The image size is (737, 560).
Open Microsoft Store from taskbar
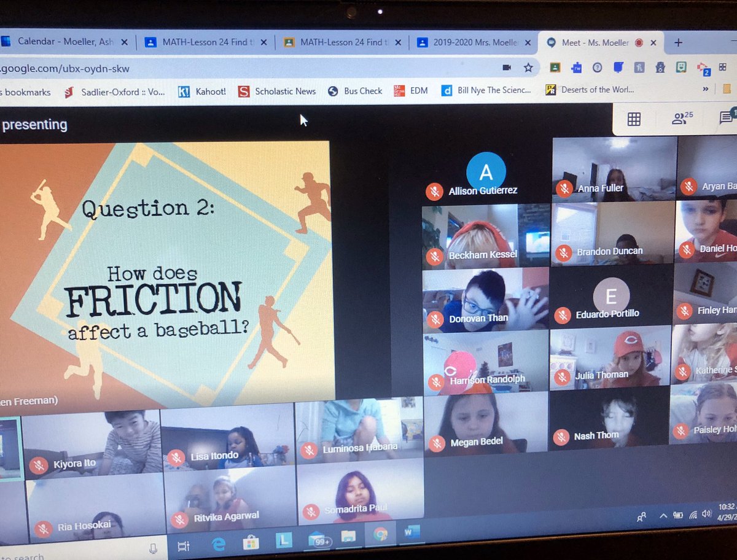click(251, 542)
